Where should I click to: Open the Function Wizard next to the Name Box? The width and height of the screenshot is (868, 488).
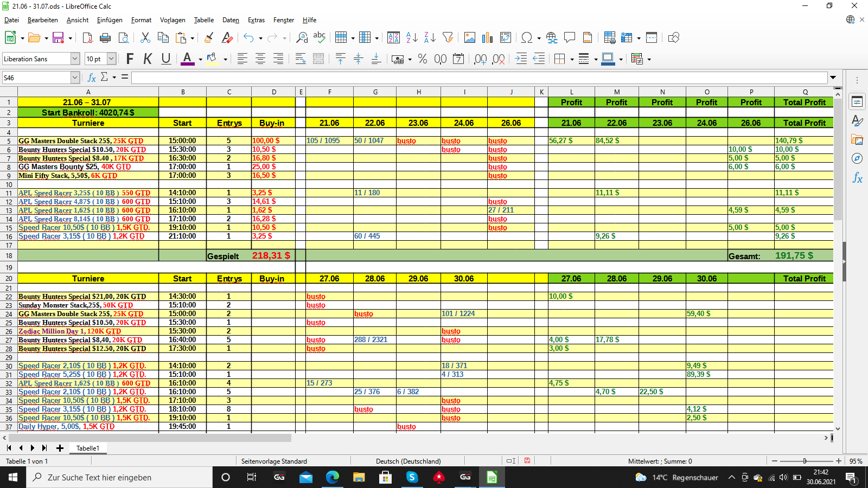coord(92,78)
